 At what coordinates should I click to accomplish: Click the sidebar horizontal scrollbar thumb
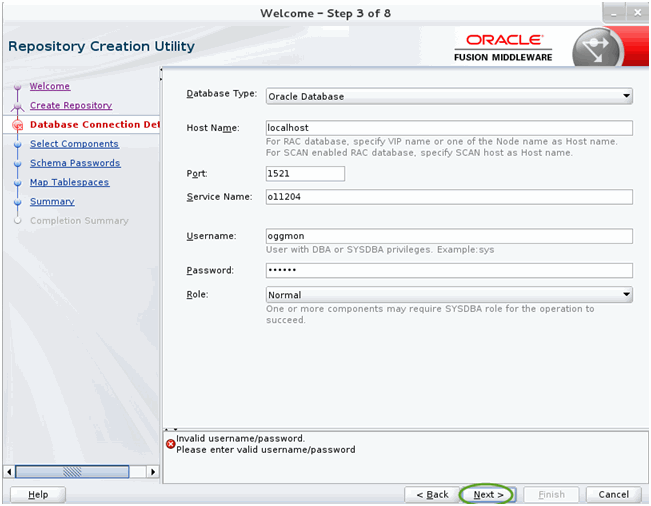coord(72,472)
